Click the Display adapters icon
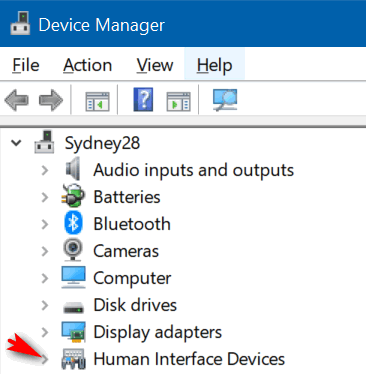This screenshot has width=366, height=374. (x=73, y=332)
